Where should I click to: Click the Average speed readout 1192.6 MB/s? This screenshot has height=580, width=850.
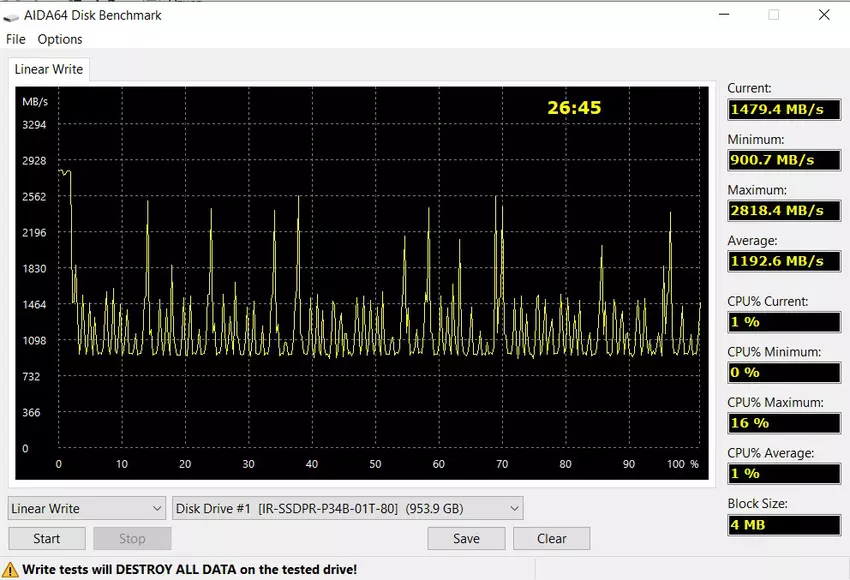(783, 261)
